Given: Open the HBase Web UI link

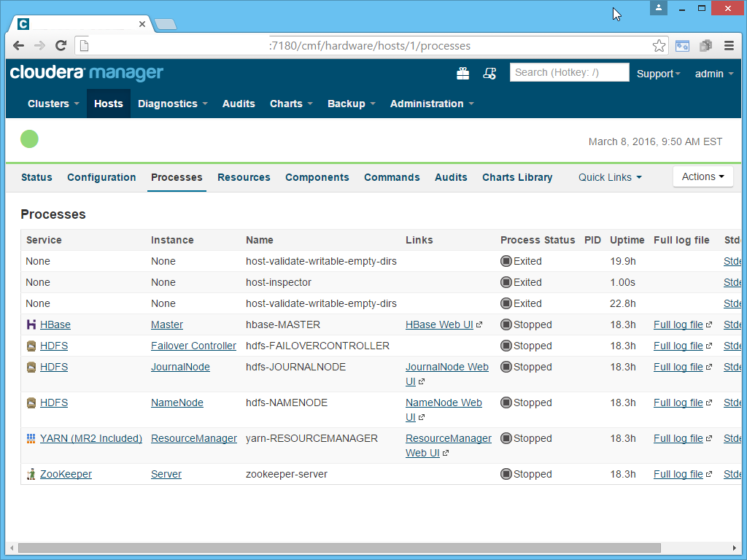Looking at the screenshot, I should (x=439, y=324).
